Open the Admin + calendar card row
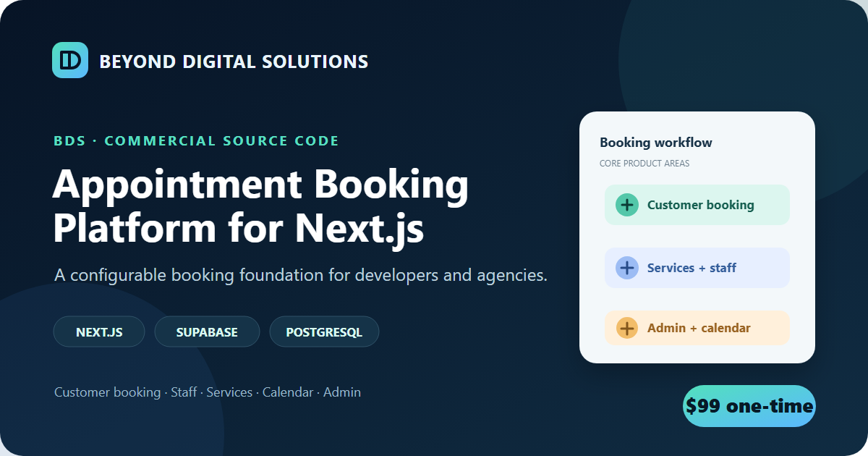The height and width of the screenshot is (456, 868). coord(697,328)
